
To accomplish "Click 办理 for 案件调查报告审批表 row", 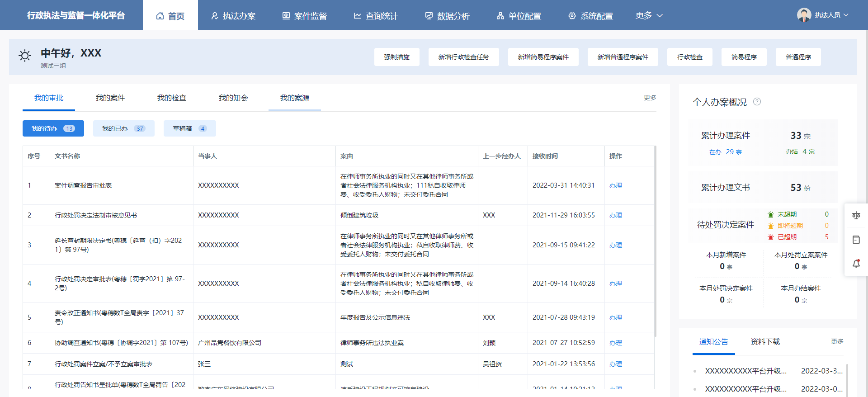I will (615, 185).
